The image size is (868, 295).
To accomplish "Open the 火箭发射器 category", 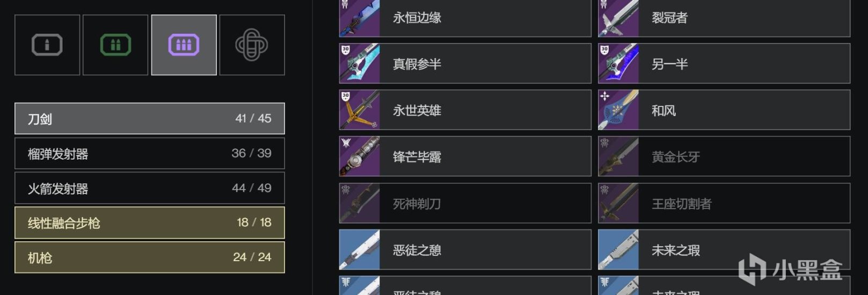I will [x=150, y=189].
